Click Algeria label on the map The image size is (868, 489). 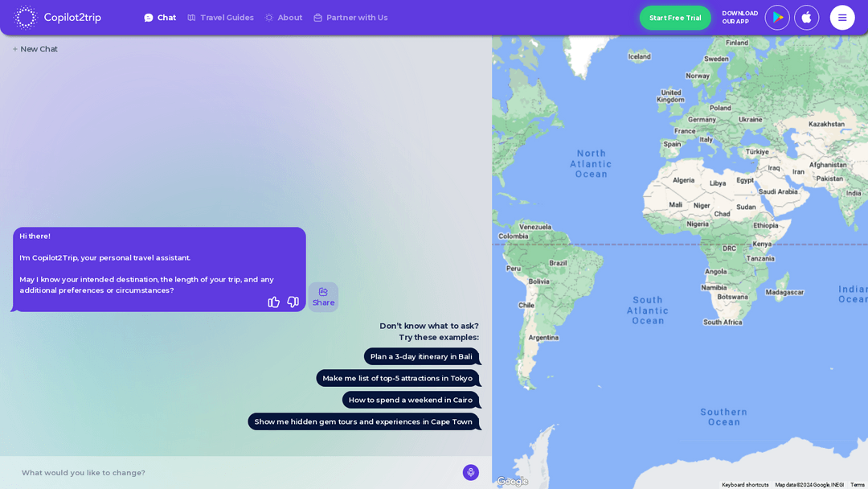coord(683,180)
